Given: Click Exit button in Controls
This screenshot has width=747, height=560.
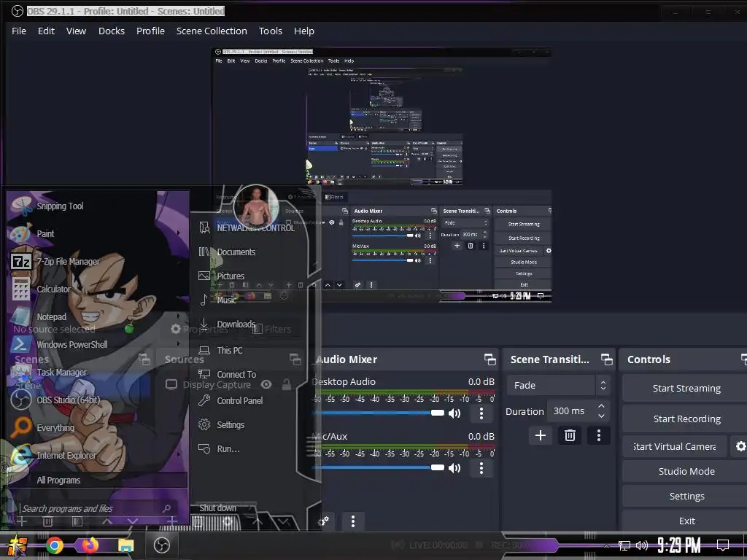Looking at the screenshot, I should [x=686, y=521].
